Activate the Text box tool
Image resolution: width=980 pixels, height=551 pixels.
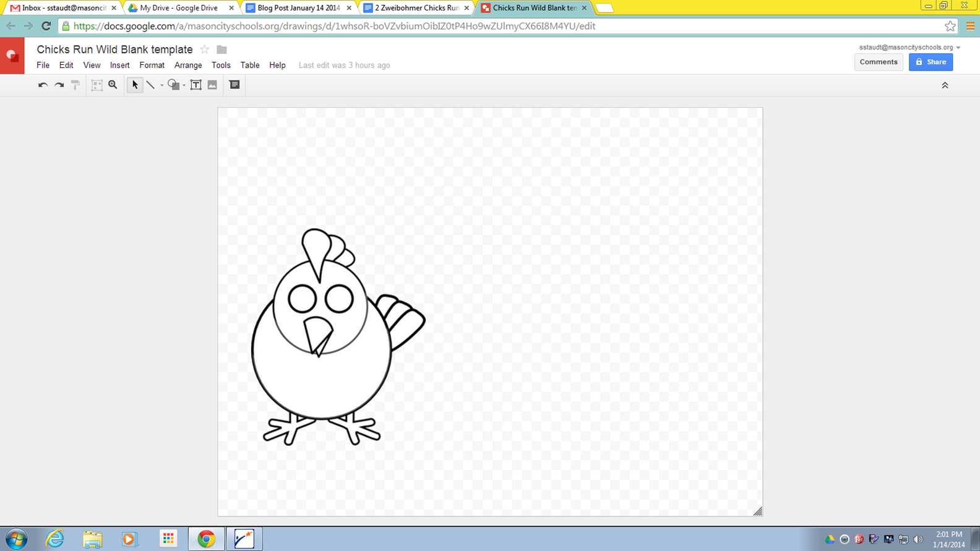click(196, 85)
